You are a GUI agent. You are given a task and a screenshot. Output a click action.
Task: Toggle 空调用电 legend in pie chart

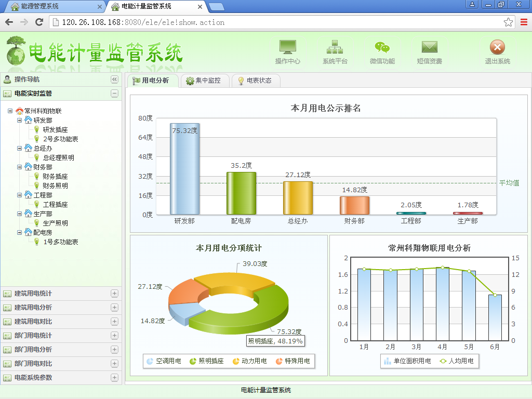[164, 361]
